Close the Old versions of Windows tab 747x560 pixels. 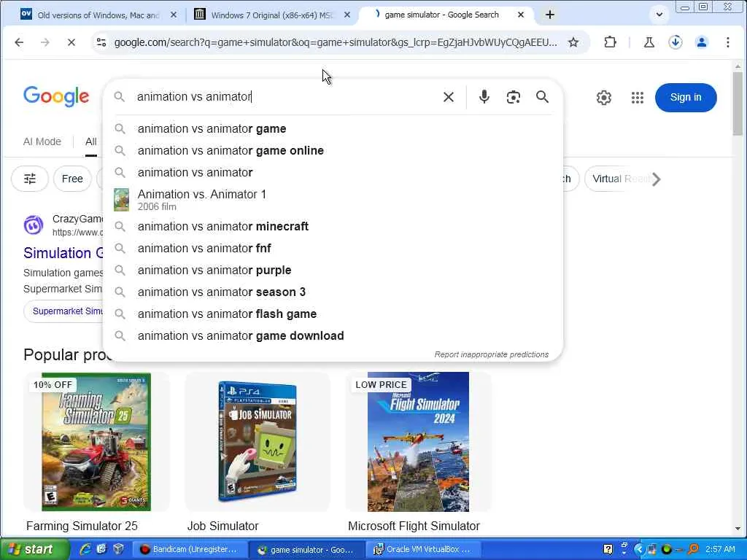point(174,15)
